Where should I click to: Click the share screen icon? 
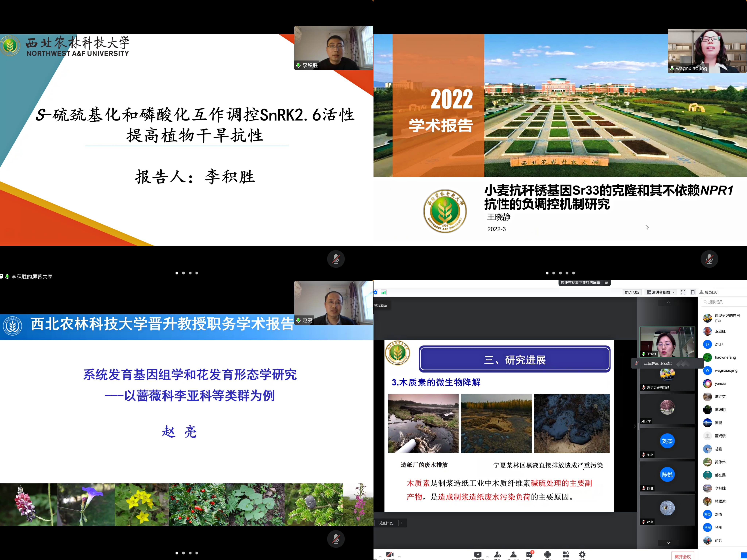point(477,555)
